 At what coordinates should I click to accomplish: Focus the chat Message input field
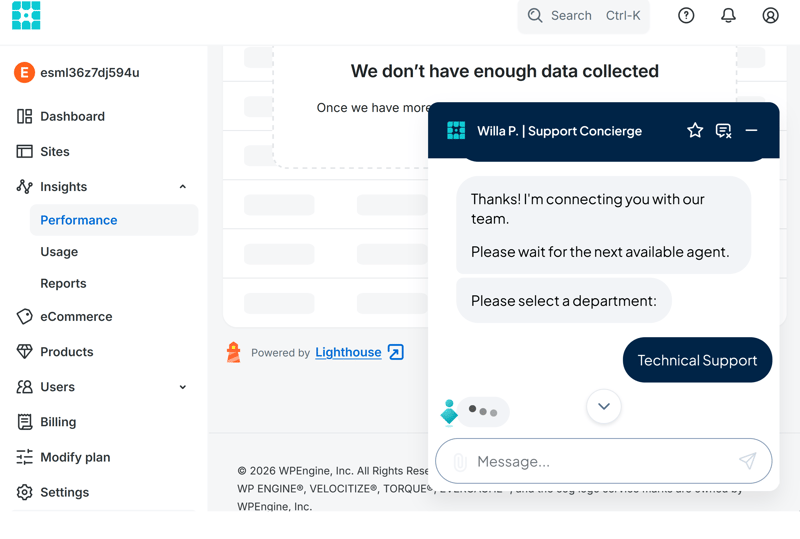pos(604,461)
